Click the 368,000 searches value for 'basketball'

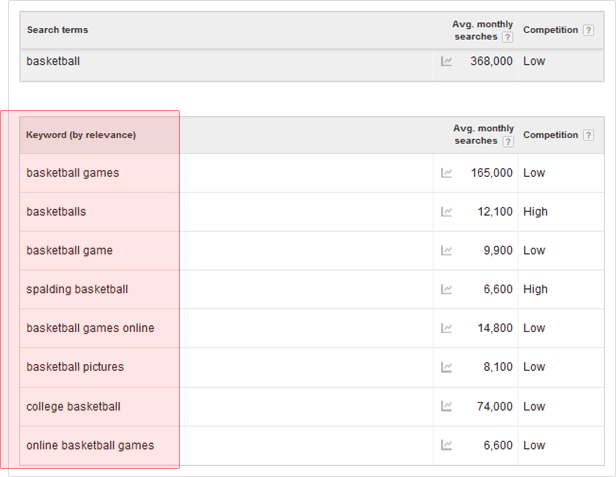point(491,61)
